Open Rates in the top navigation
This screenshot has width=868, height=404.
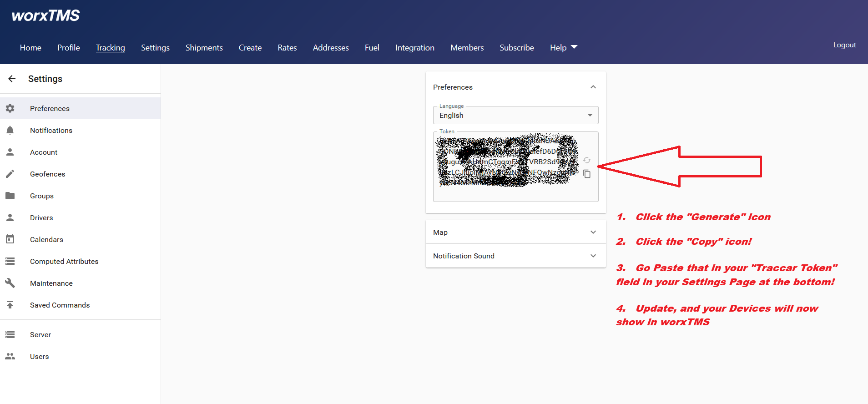(x=288, y=47)
